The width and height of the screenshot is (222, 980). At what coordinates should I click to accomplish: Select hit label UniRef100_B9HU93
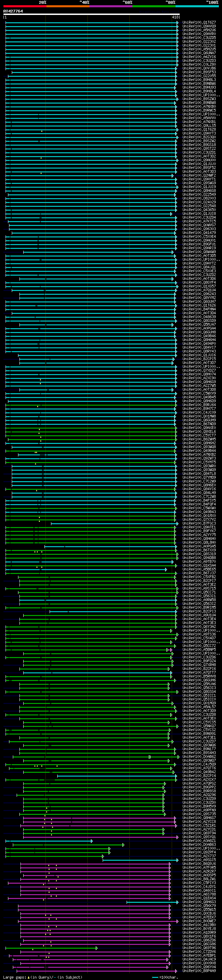(x=199, y=88)
